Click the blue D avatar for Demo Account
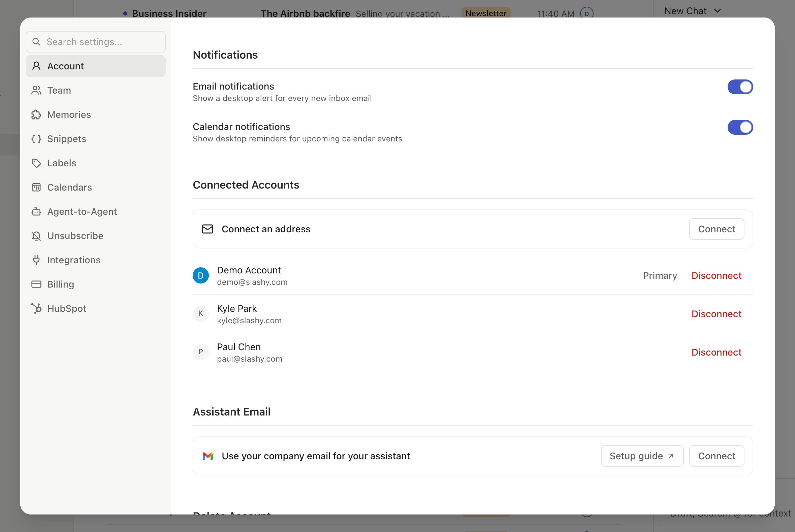 201,275
